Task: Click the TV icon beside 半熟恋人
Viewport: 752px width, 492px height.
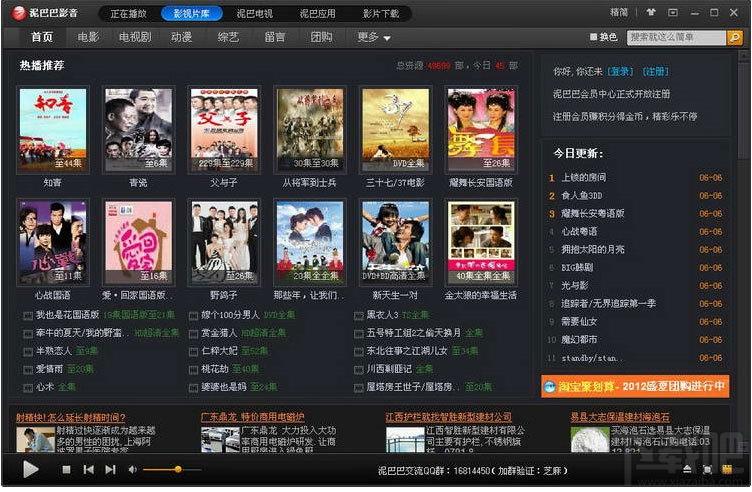Action: (x=28, y=351)
